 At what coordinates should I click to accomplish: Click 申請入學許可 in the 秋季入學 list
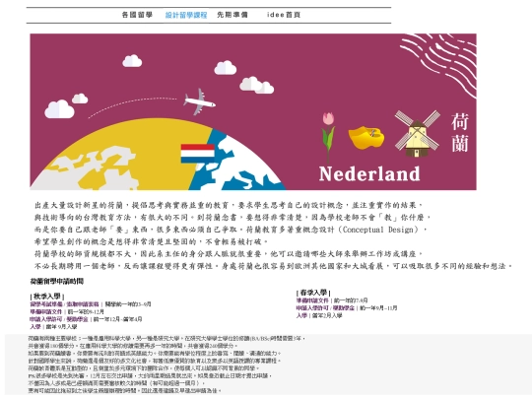tap(45, 319)
